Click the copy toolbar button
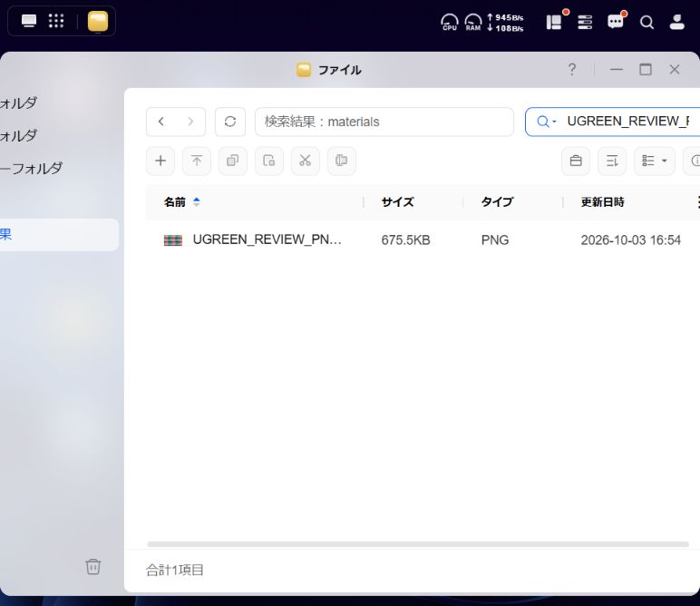 tap(233, 161)
